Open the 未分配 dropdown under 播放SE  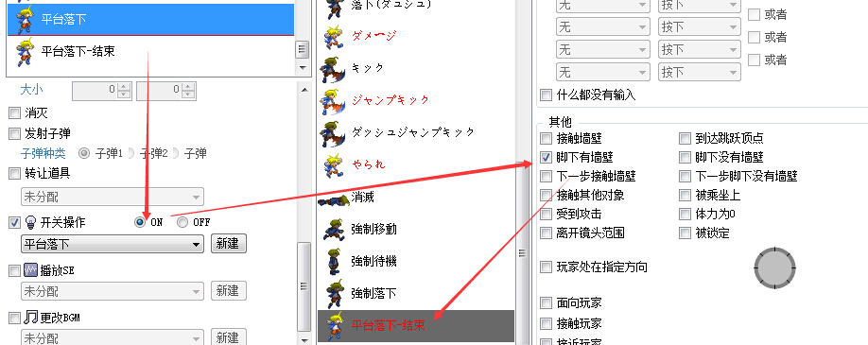pyautogui.click(x=113, y=291)
